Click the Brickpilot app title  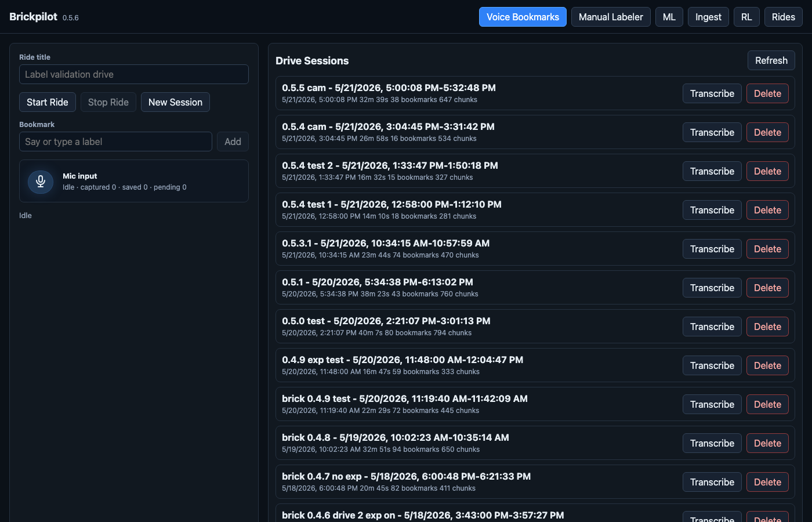(x=33, y=16)
